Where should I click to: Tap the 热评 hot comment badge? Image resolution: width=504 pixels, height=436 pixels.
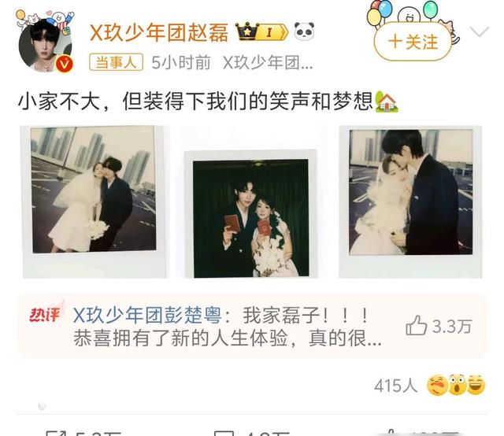[45, 314]
